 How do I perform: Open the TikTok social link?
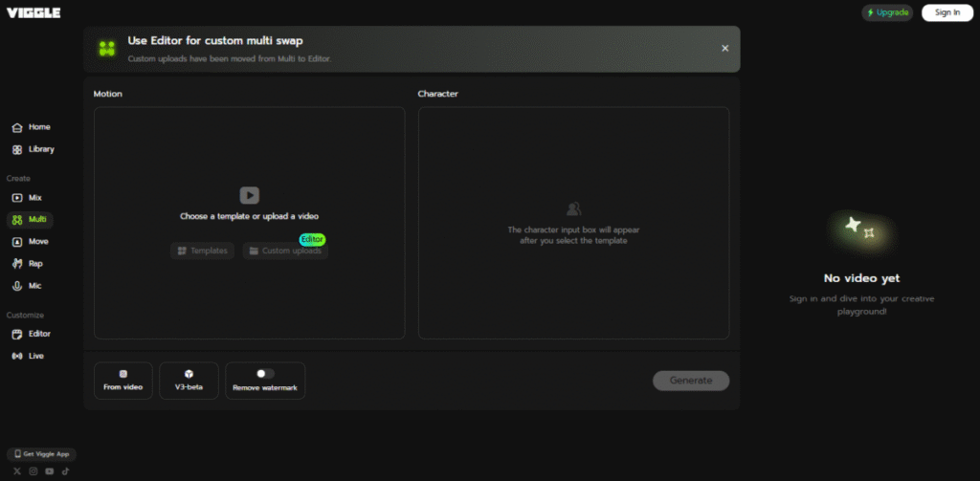[x=66, y=471]
